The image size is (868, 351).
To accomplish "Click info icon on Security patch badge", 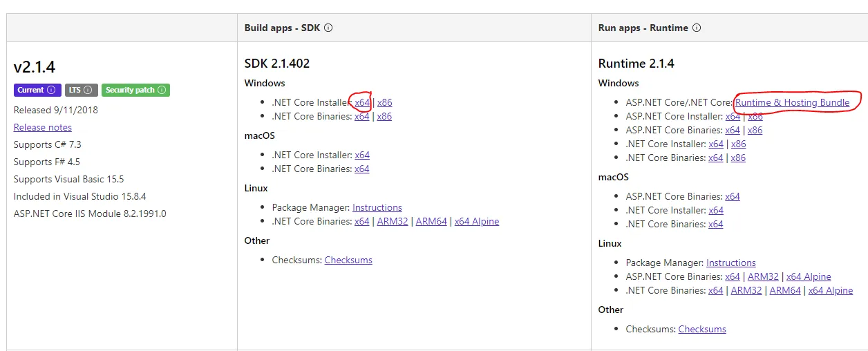I will [161, 91].
